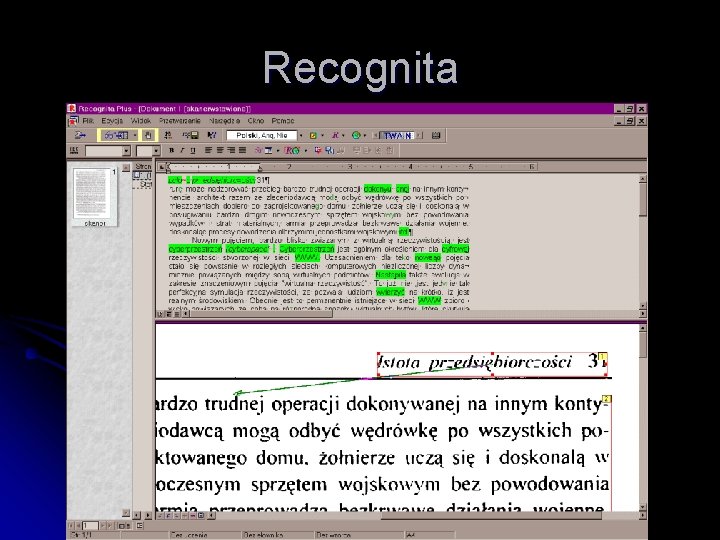Click the blue find/replace icon
Viewport: 720px width, 540px height.
[x=329, y=150]
